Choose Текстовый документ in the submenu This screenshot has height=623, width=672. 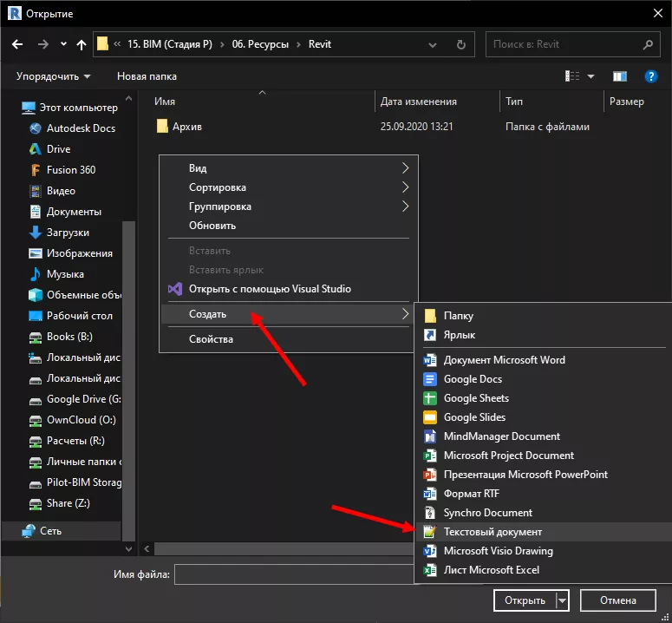pos(493,532)
